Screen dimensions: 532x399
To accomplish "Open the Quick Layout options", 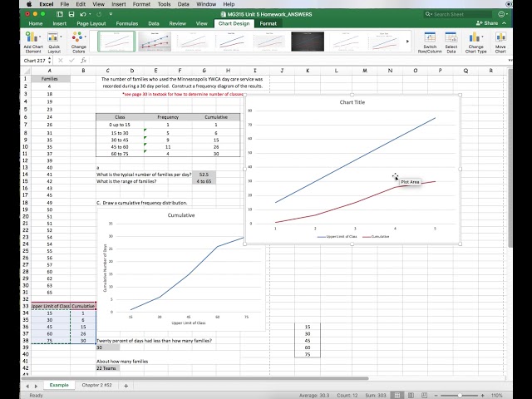I will [54, 42].
